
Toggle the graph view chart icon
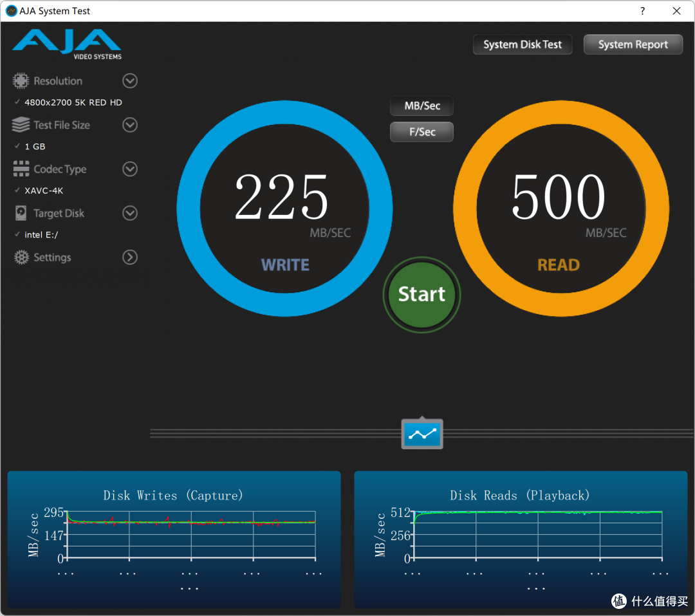pos(422,434)
